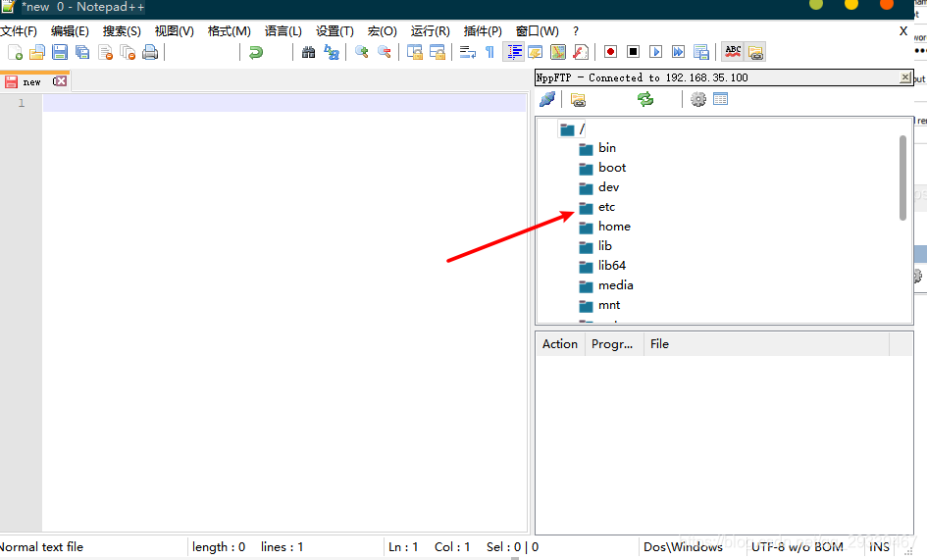Open the 文件(F) menu
The width and height of the screenshot is (927, 560).
click(19, 30)
